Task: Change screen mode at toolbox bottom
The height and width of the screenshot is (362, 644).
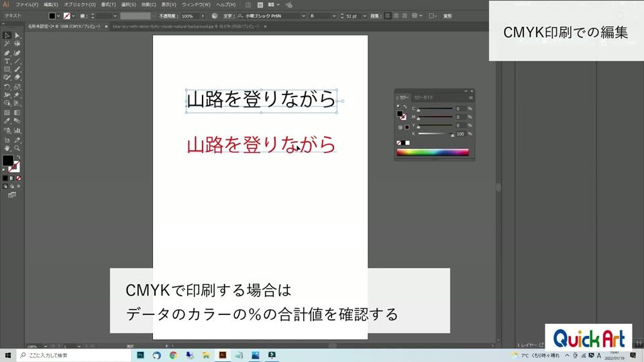Action: pos(12,195)
